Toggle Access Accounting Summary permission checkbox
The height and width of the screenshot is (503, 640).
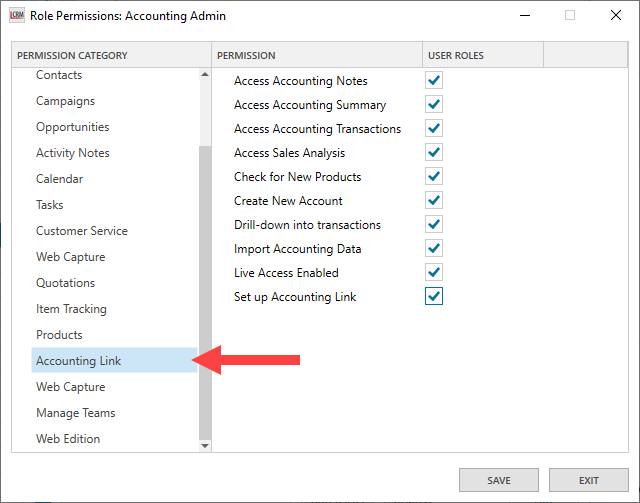point(433,105)
